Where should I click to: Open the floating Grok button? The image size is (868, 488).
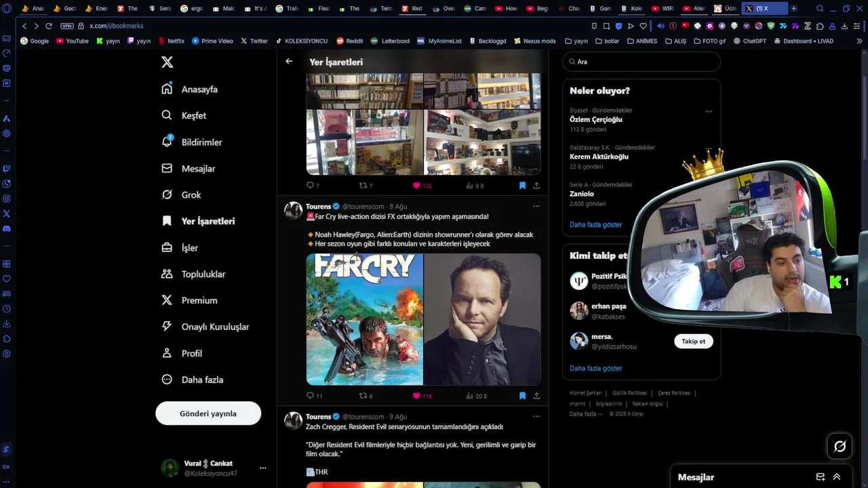(840, 446)
